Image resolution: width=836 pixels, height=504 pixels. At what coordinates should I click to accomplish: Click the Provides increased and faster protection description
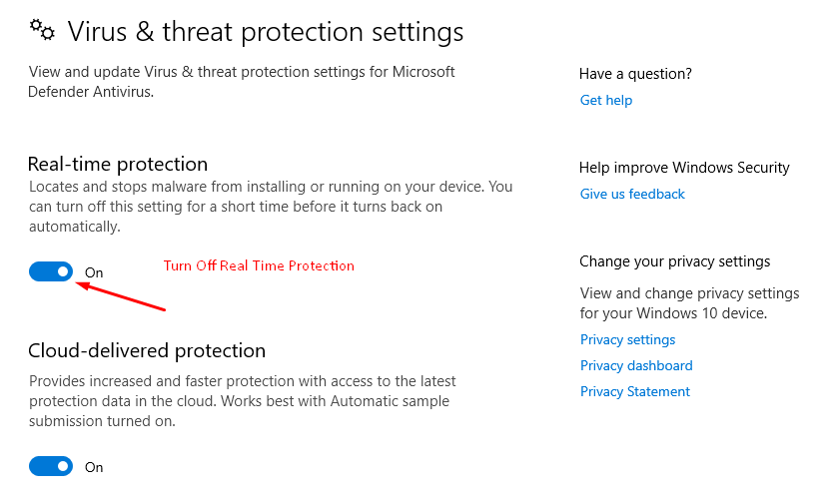coord(243,401)
